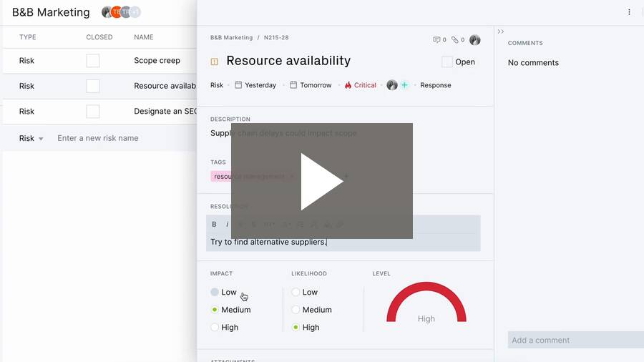
Task: Open the Tomorrow due date picker
Action: (311, 85)
